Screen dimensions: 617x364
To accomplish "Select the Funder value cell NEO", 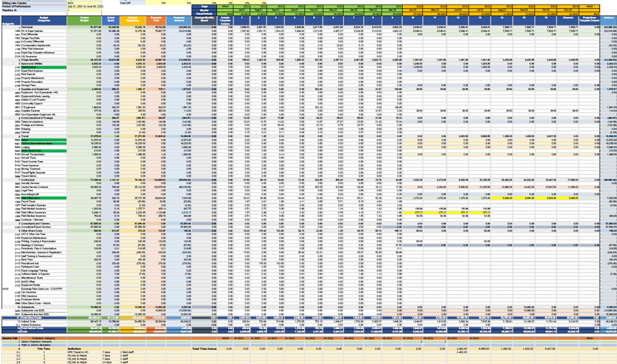I will click(x=84, y=3).
